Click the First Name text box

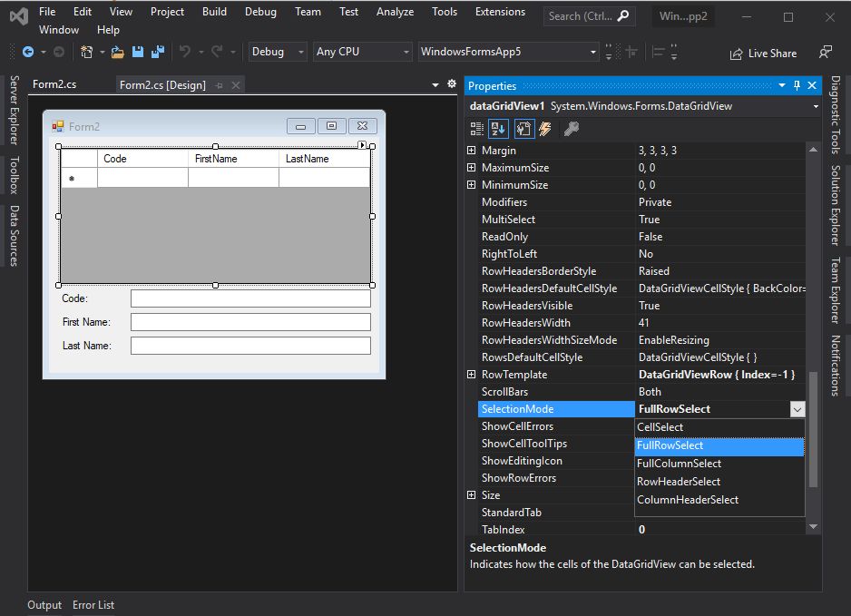250,322
